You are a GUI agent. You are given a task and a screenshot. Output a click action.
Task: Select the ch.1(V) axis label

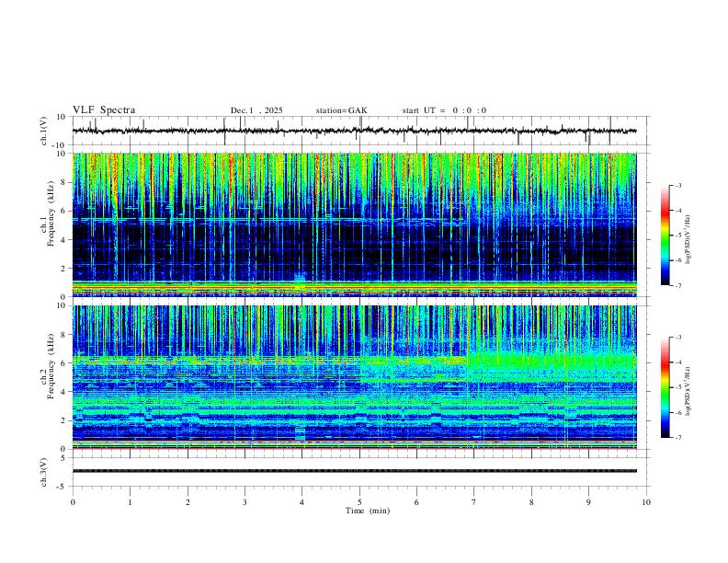(44, 131)
